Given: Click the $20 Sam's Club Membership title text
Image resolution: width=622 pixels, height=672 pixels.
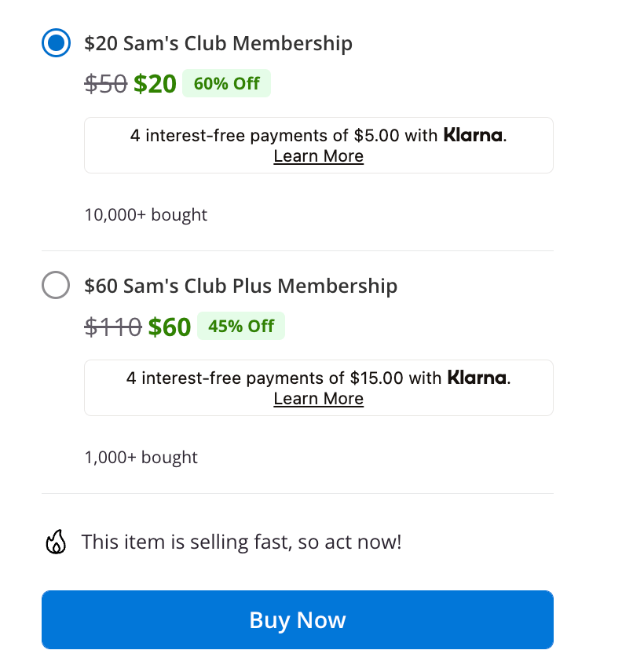Looking at the screenshot, I should tap(218, 43).
